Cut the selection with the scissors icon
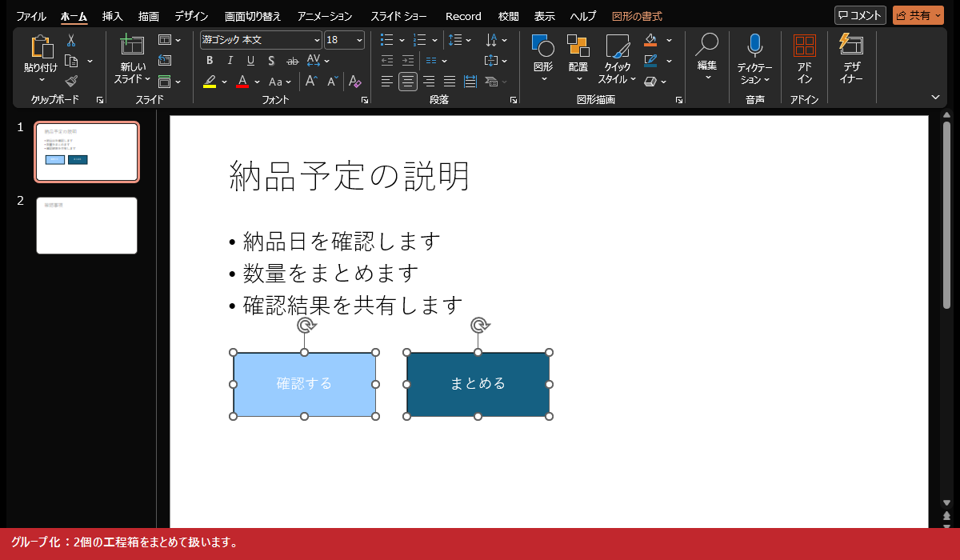The width and height of the screenshot is (960, 560). click(71, 40)
